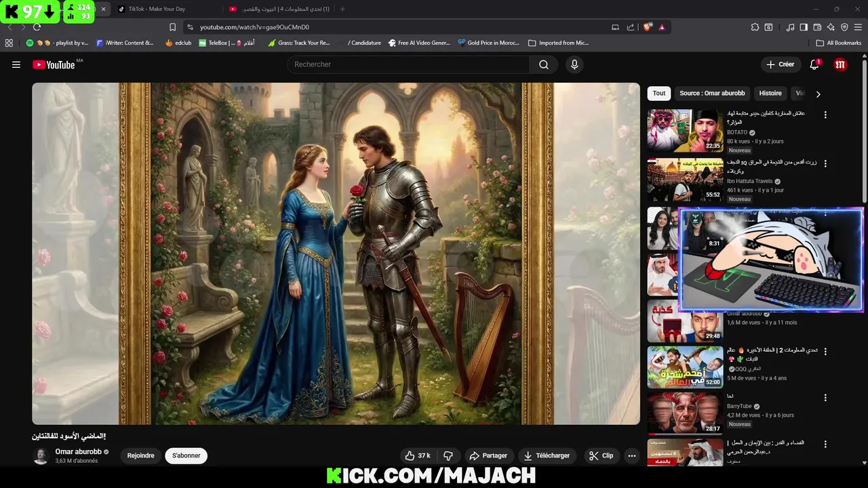Open the Free AI Video Gener... bookmark
The height and width of the screenshot is (488, 868).
point(419,43)
